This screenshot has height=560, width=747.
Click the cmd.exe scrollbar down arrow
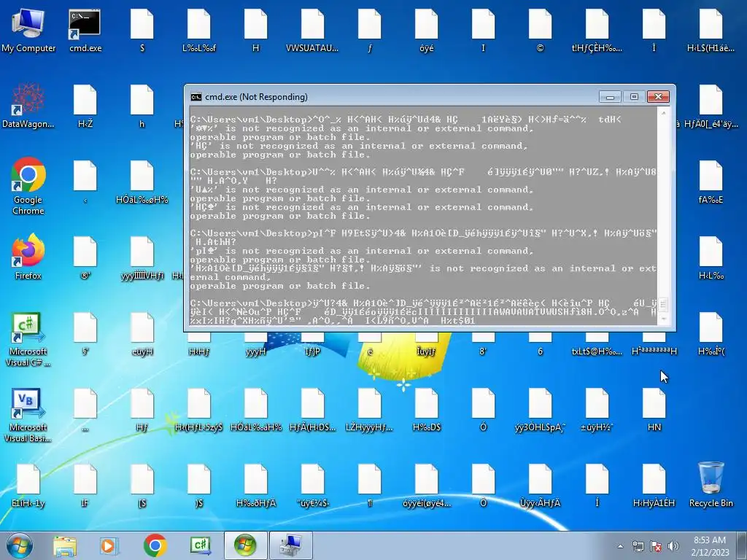click(662, 319)
